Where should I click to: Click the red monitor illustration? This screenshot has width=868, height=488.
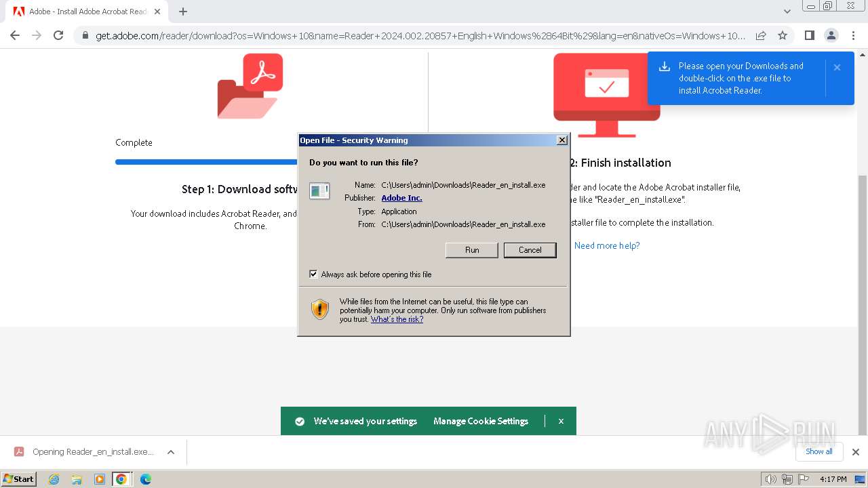(606, 95)
